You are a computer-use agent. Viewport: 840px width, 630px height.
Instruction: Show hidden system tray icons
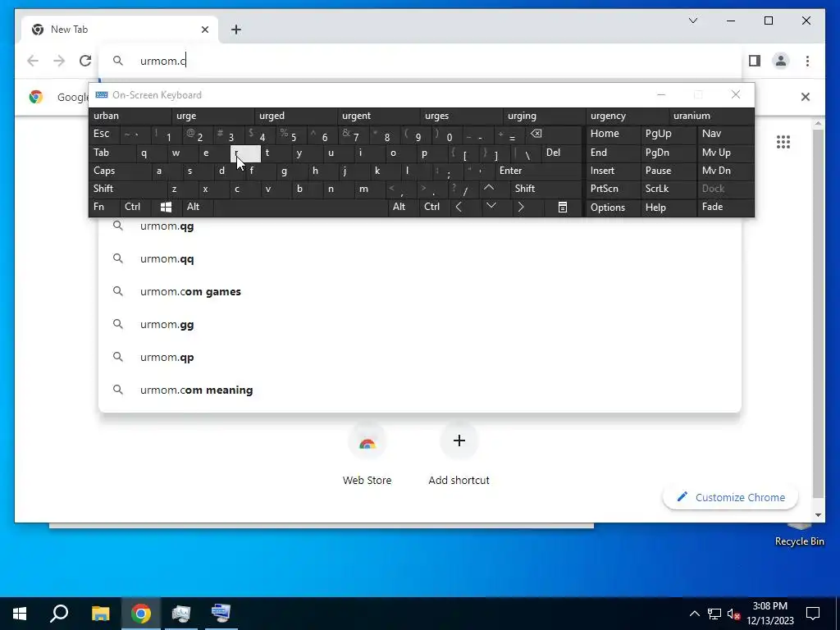pyautogui.click(x=694, y=614)
